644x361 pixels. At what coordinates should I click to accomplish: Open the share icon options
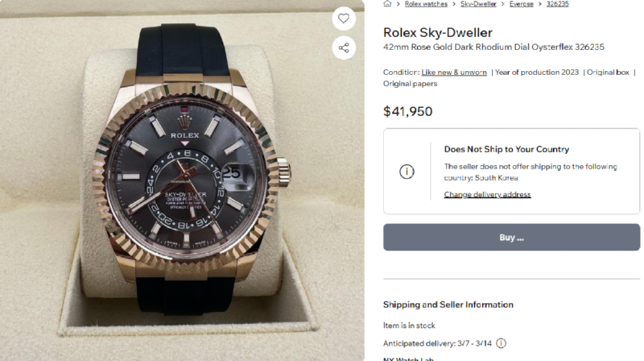tap(344, 48)
